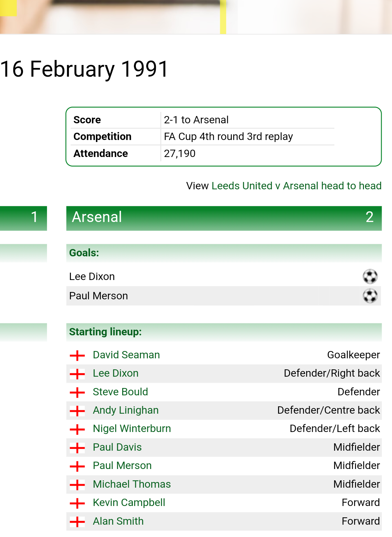The width and height of the screenshot is (392, 537).
Task: Select the Arsenal team header bar
Action: (224, 218)
